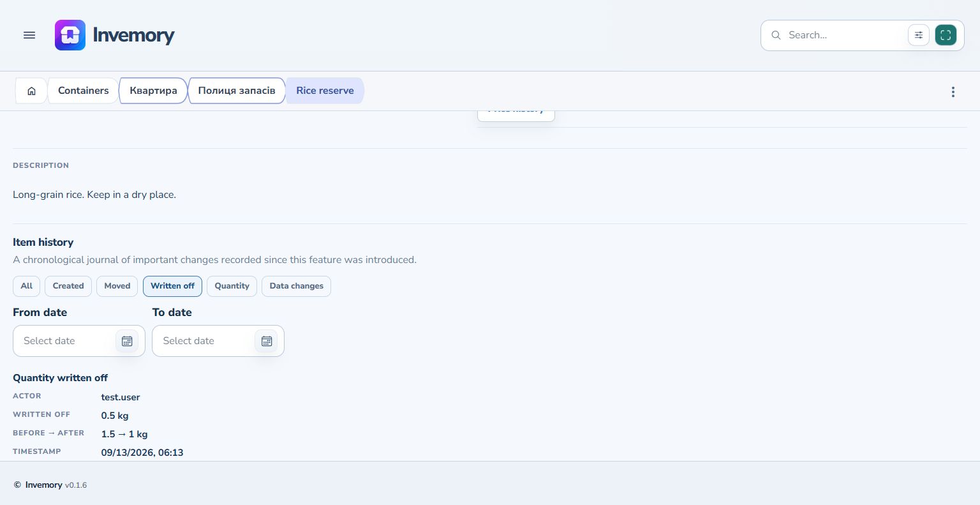Image resolution: width=980 pixels, height=505 pixels.
Task: Open the three-dot more options menu
Action: (x=953, y=92)
